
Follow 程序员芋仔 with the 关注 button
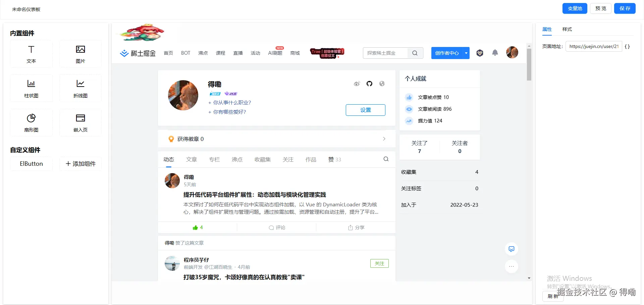379,263
